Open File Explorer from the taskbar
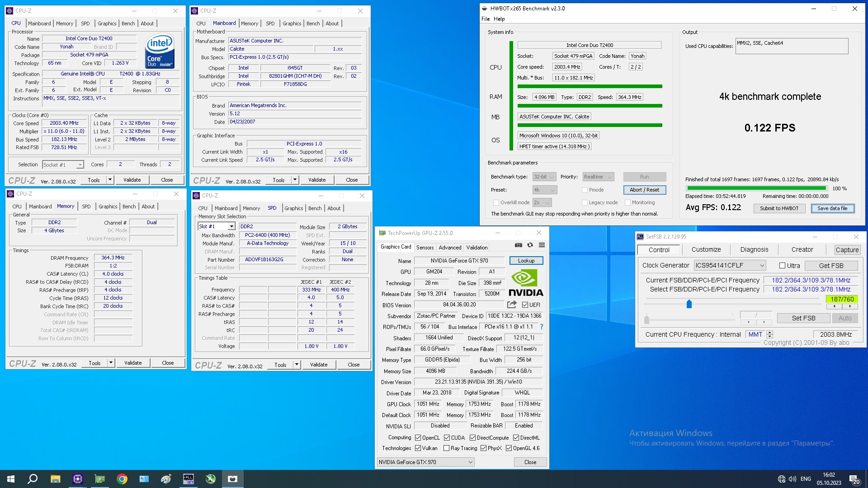The width and height of the screenshot is (868, 488). [x=55, y=479]
